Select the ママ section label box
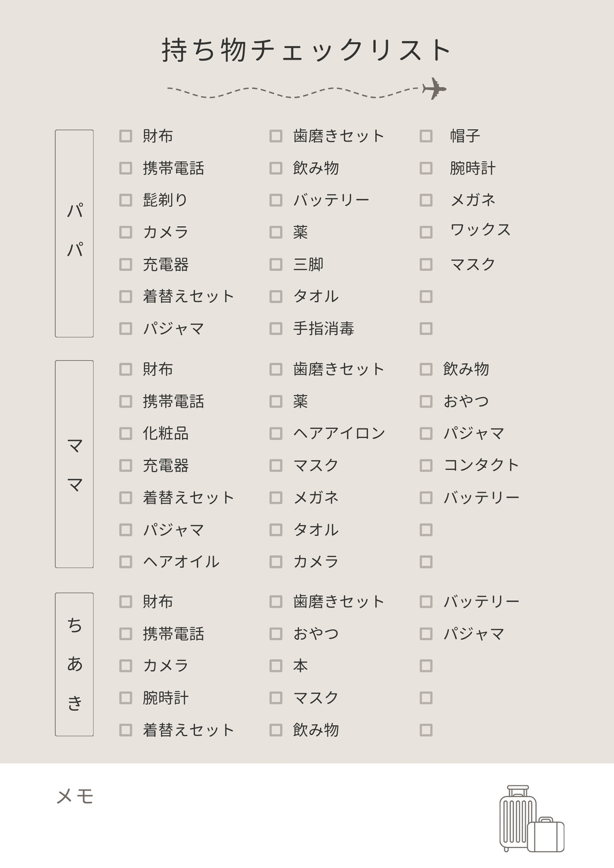The height and width of the screenshot is (868, 614). (x=74, y=464)
